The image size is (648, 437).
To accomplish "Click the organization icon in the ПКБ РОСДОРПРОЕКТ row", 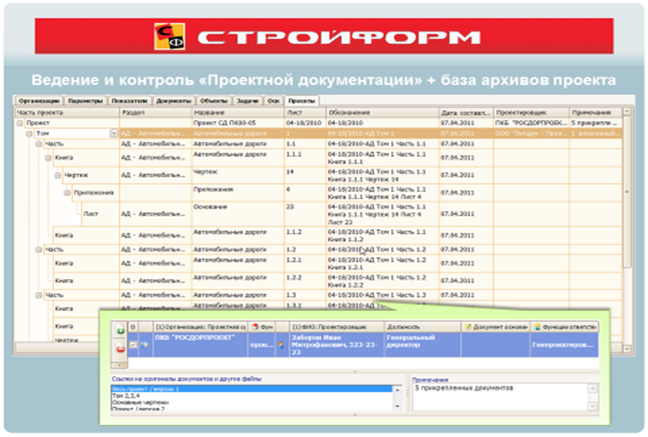I will (x=144, y=344).
